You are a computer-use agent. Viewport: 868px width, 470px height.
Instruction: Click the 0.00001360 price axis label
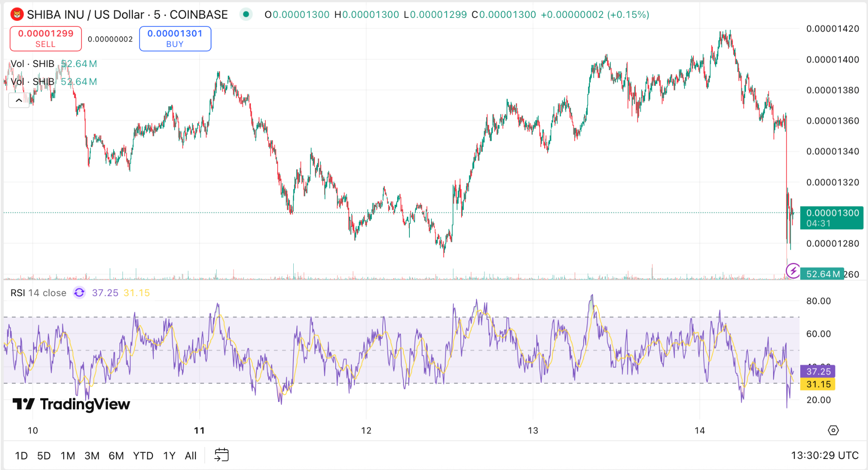point(832,121)
